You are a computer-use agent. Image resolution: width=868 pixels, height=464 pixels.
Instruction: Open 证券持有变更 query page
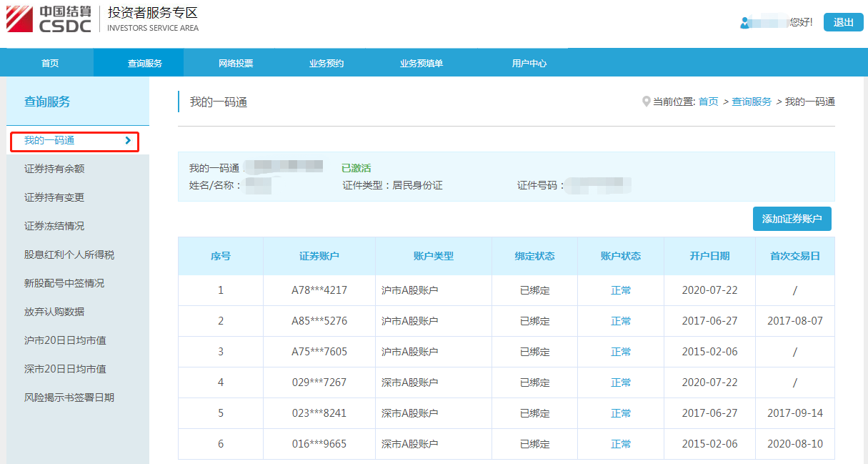(54, 197)
